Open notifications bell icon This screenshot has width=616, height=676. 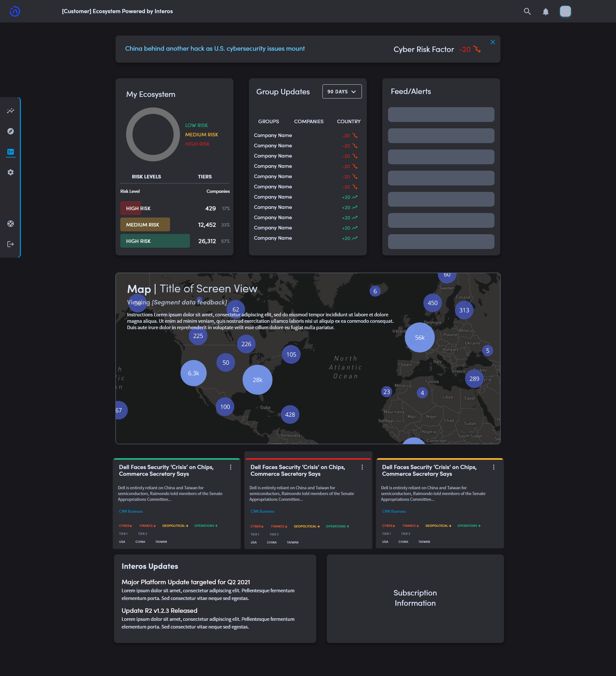tap(546, 12)
